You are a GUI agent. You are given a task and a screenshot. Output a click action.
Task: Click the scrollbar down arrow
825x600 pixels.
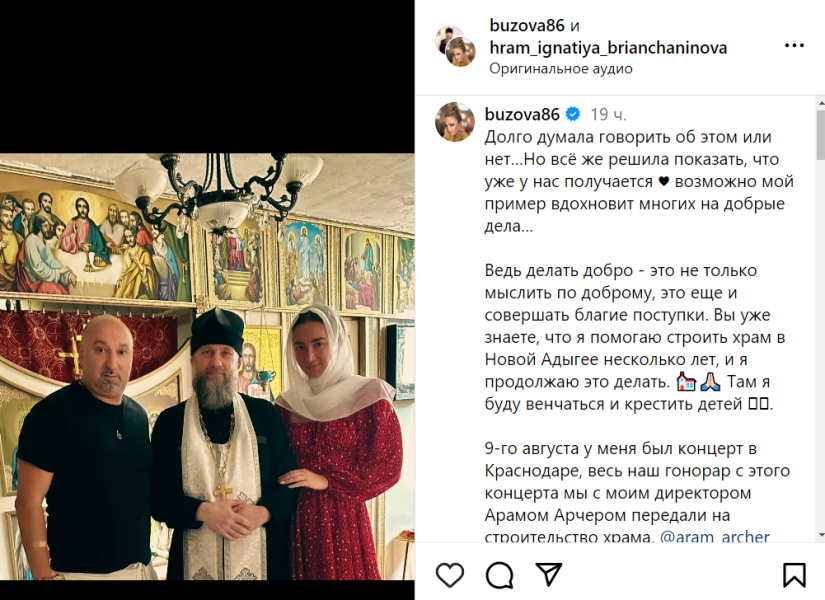coord(820,536)
